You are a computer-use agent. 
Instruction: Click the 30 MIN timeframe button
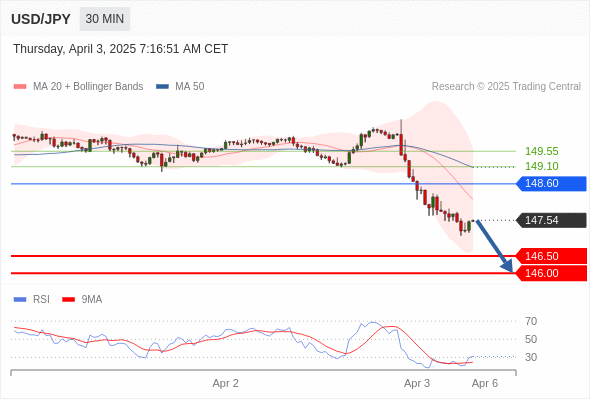click(105, 19)
